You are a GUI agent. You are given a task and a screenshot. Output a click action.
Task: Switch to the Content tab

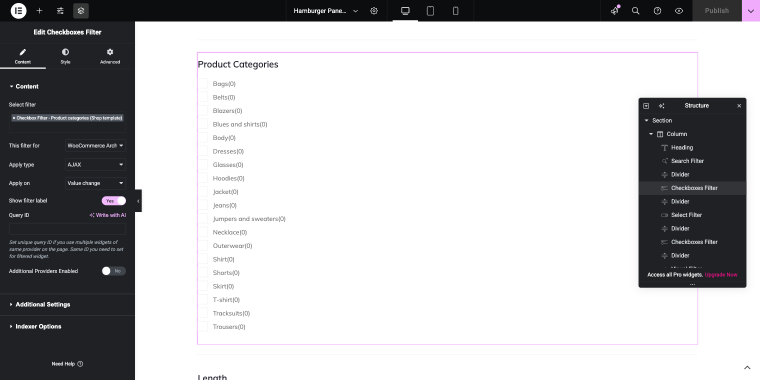coord(23,56)
